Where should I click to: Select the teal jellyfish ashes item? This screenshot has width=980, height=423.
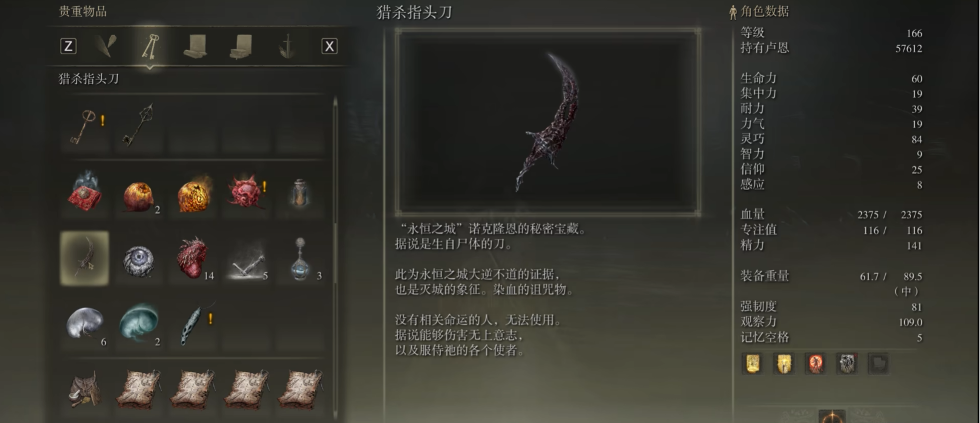pos(139,322)
